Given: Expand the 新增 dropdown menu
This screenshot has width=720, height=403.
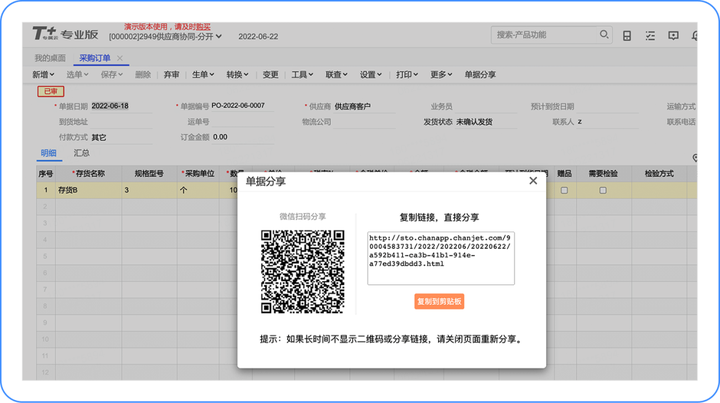Looking at the screenshot, I should pos(43,74).
